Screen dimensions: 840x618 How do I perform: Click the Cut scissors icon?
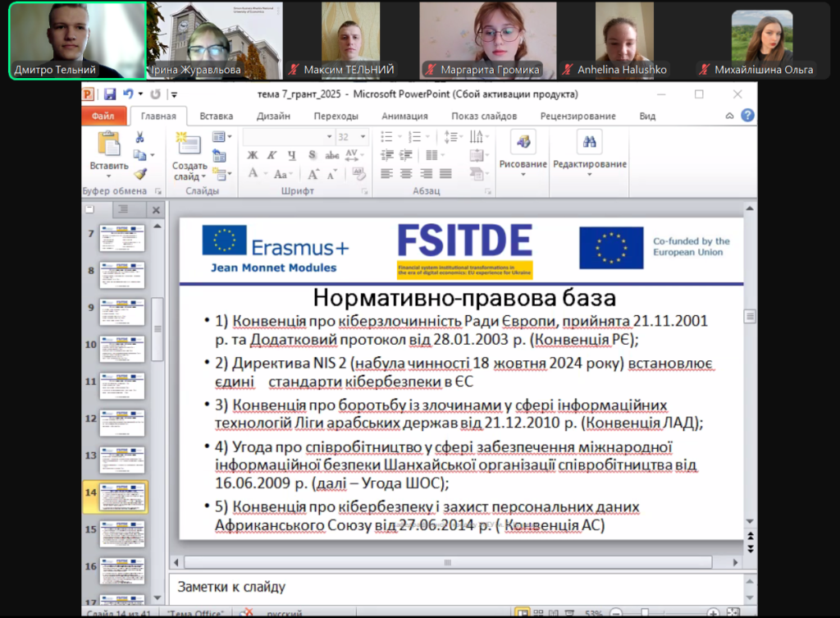139,137
